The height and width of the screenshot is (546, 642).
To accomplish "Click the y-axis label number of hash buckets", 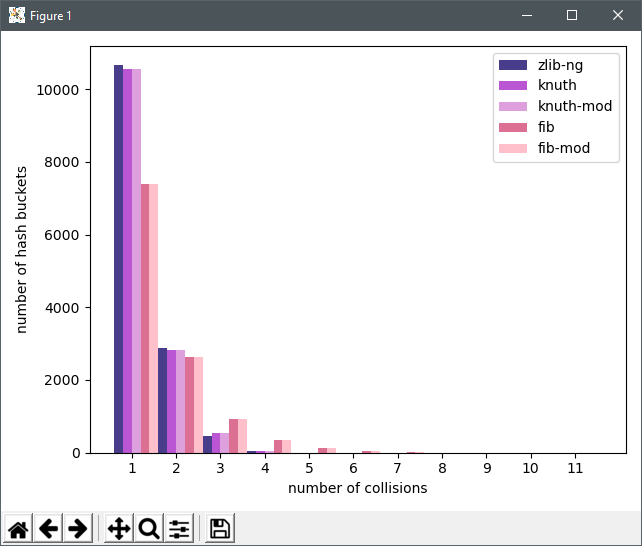I will click(21, 250).
